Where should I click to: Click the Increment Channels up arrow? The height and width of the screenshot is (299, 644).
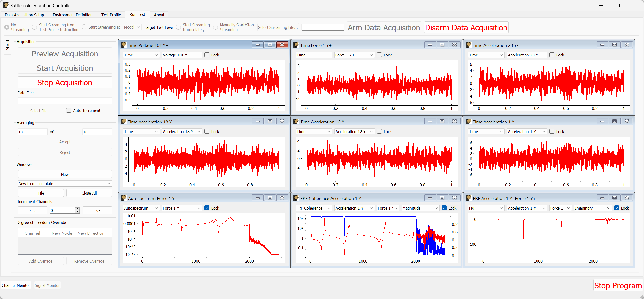(77, 209)
